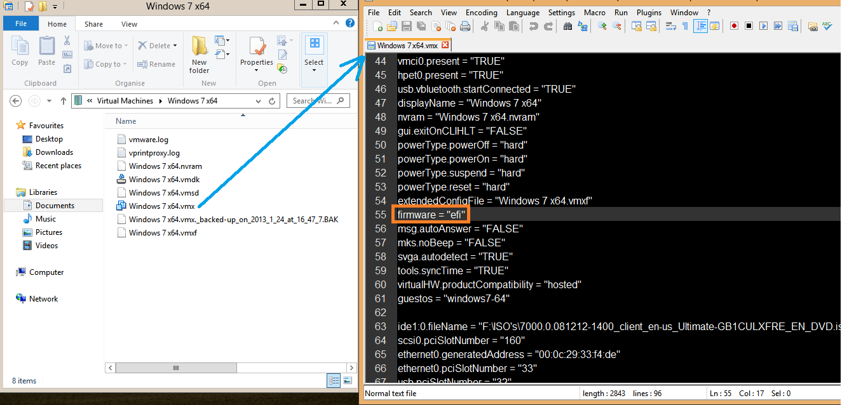Click the Save icon in Notepad++ toolbar

(x=405, y=26)
